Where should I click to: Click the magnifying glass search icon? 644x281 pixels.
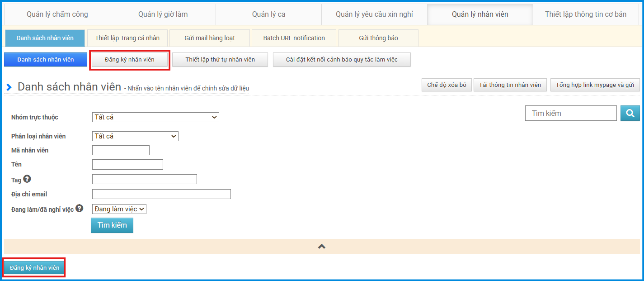pos(630,113)
